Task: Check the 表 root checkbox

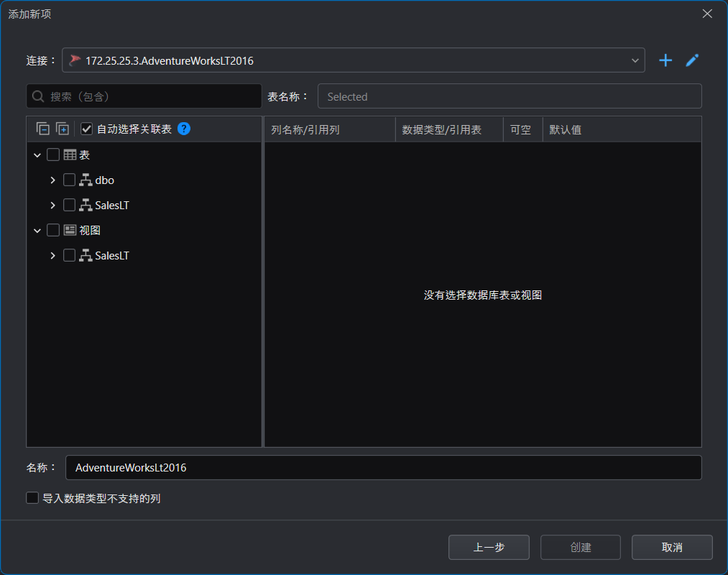Action: point(53,155)
